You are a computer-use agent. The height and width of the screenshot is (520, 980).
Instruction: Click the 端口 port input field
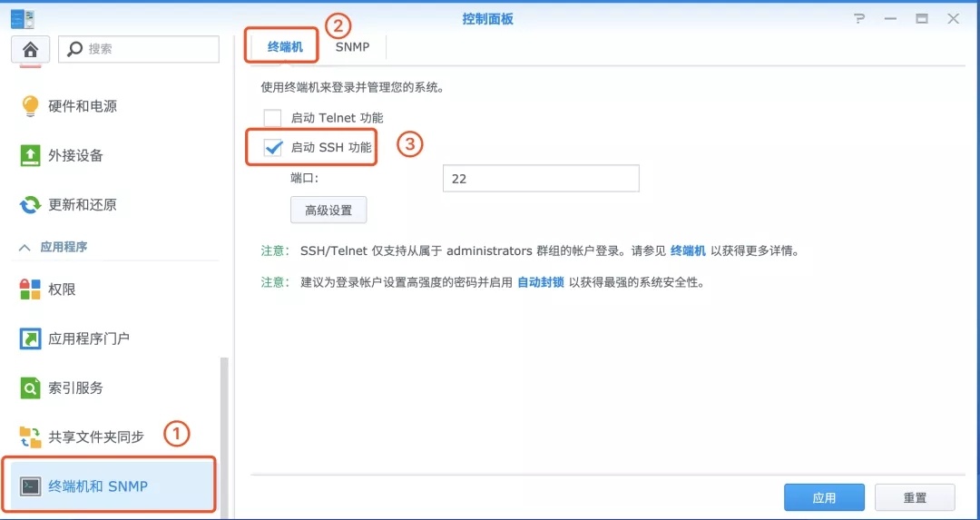click(x=541, y=179)
